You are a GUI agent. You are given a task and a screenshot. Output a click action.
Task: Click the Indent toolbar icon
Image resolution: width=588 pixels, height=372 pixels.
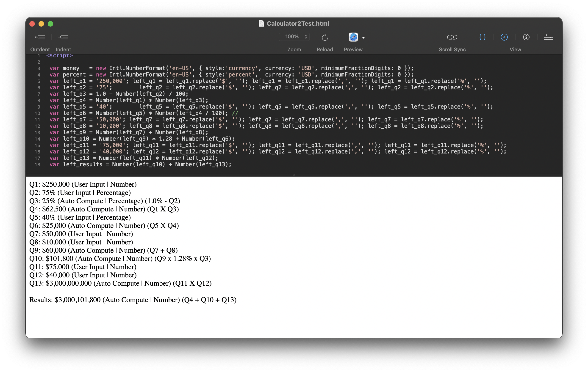click(63, 37)
